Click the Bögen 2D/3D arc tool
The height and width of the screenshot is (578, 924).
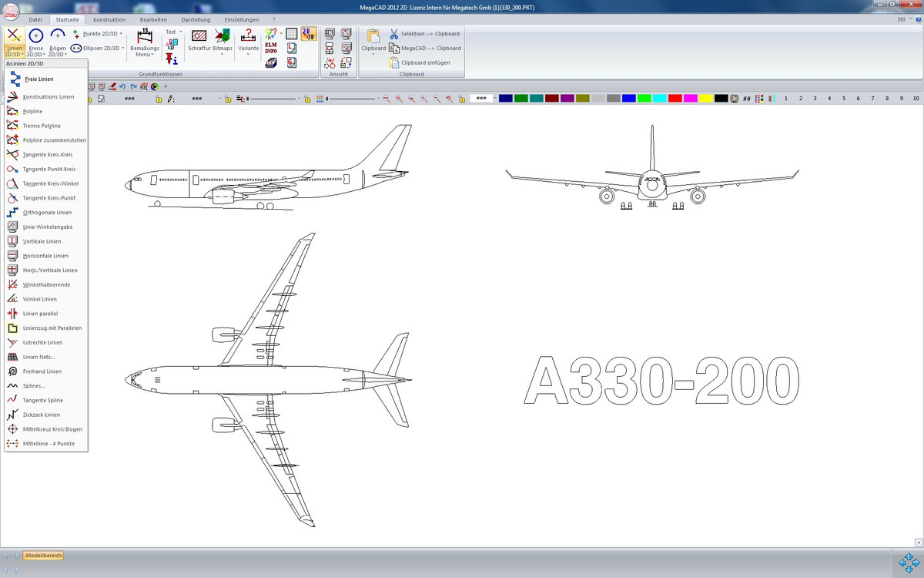point(57,42)
